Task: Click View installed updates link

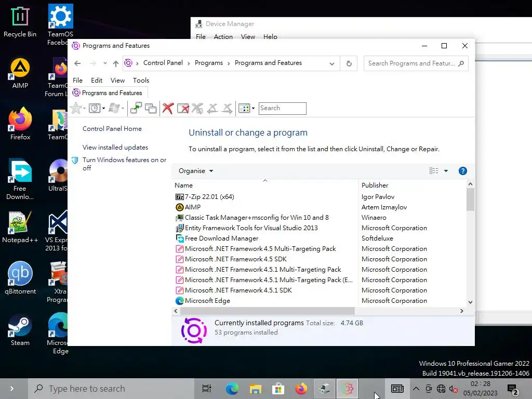Action: (x=115, y=148)
